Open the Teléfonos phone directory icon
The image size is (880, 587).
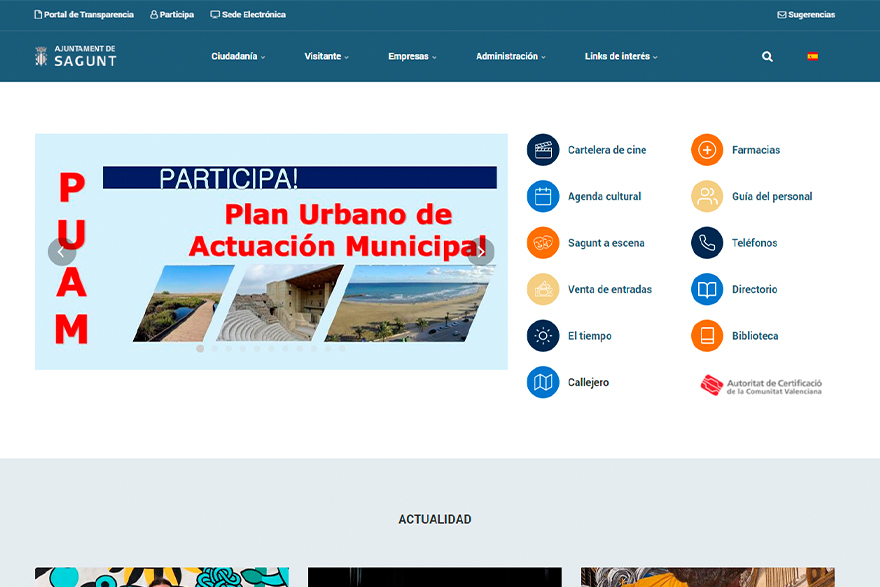(x=707, y=242)
